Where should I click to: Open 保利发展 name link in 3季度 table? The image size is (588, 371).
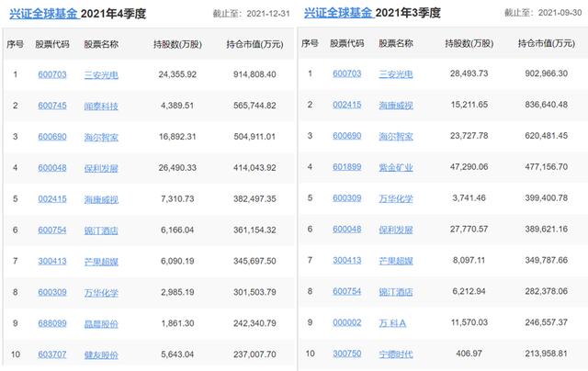click(396, 230)
